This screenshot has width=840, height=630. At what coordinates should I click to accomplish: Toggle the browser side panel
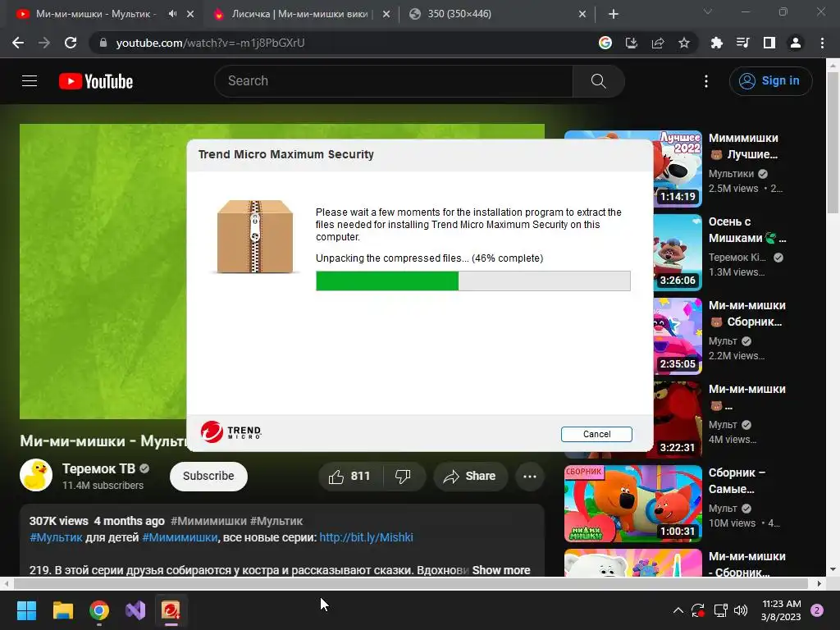[x=769, y=43]
